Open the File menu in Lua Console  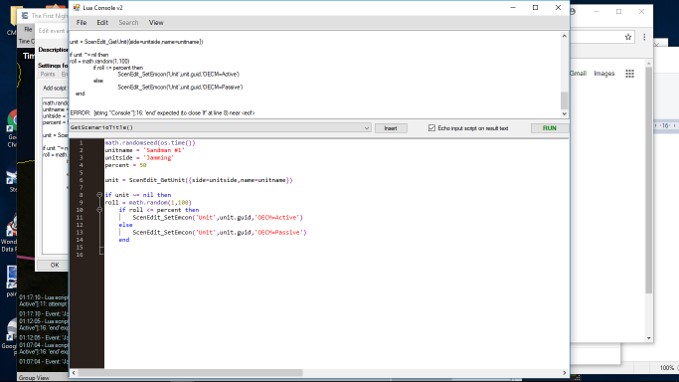[81, 23]
